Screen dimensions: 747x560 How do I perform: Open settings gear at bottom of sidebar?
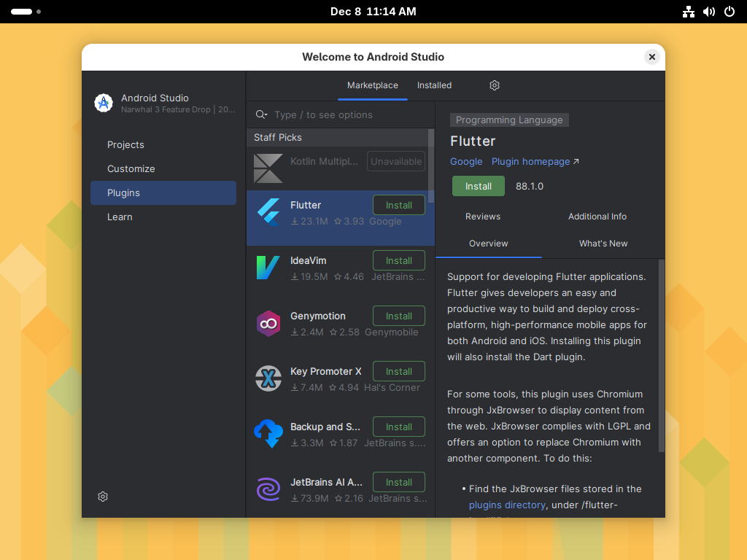tap(103, 497)
